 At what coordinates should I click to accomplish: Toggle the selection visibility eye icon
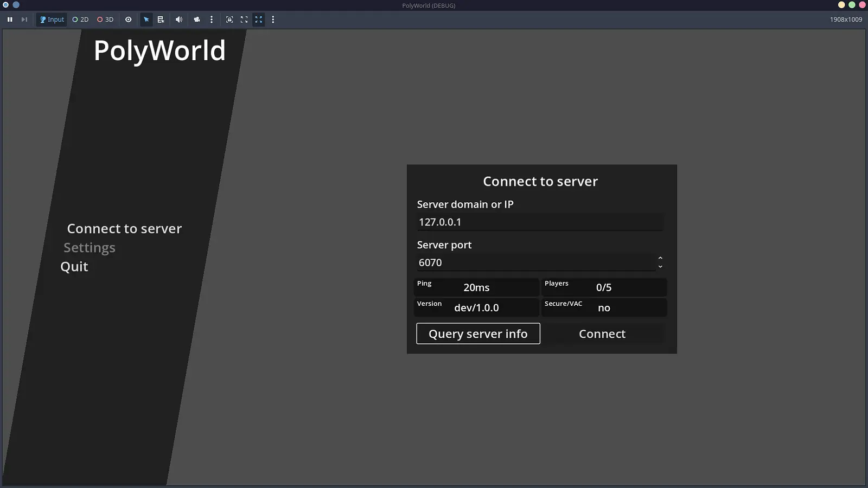click(x=129, y=19)
